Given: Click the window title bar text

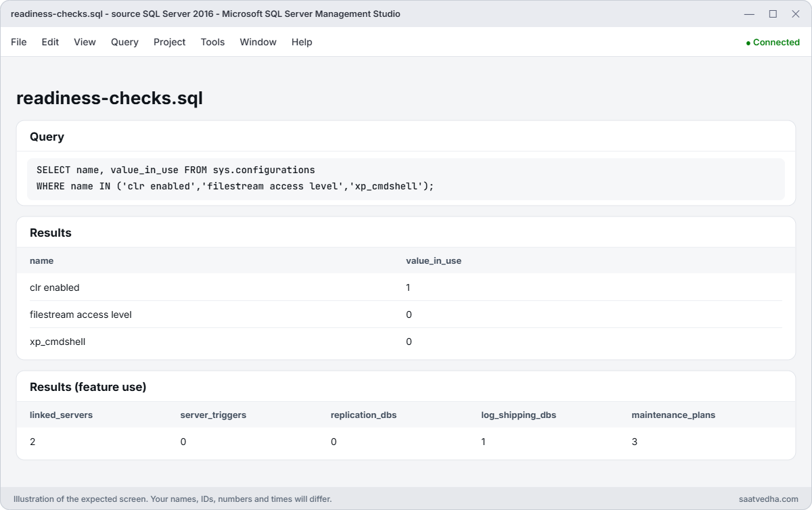Looking at the screenshot, I should 206,14.
